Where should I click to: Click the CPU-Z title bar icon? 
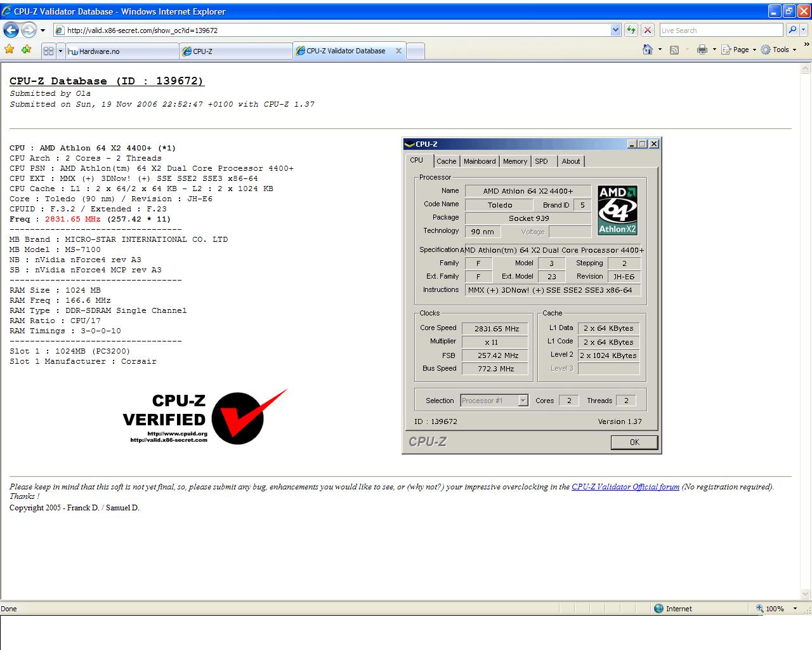coord(409,144)
